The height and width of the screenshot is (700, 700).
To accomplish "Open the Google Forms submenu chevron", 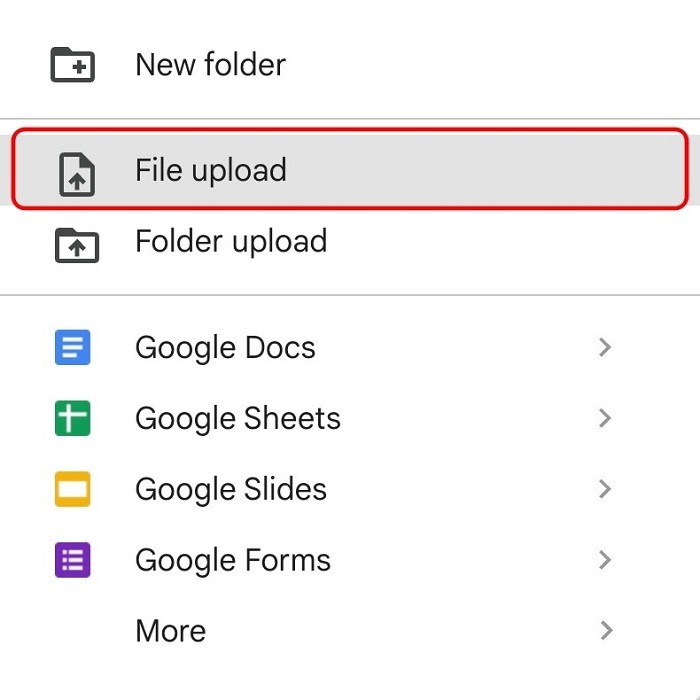I will (x=604, y=561).
